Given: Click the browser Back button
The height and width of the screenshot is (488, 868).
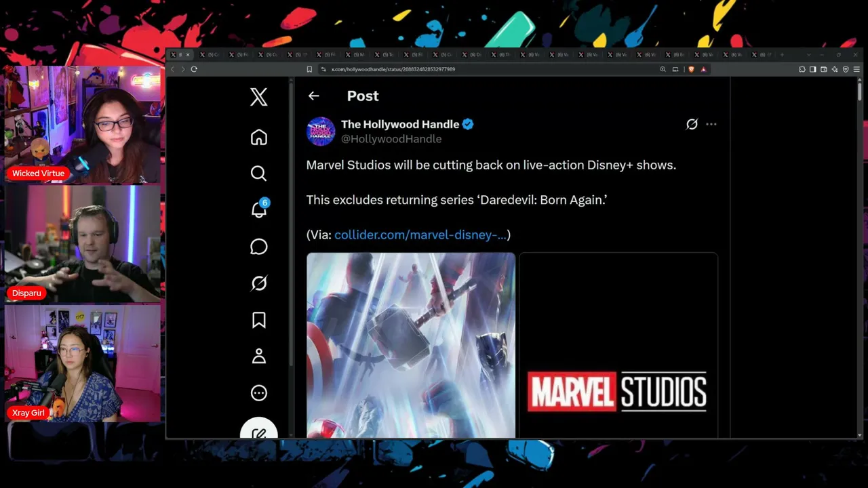Looking at the screenshot, I should click(172, 69).
